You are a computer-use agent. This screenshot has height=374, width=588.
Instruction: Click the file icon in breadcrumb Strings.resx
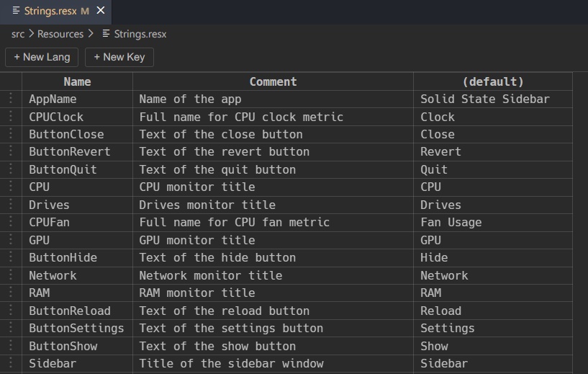[106, 34]
